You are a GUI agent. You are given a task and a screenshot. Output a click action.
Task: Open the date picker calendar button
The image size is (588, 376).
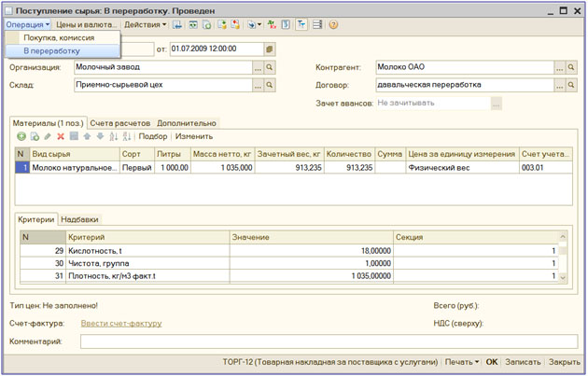point(269,49)
